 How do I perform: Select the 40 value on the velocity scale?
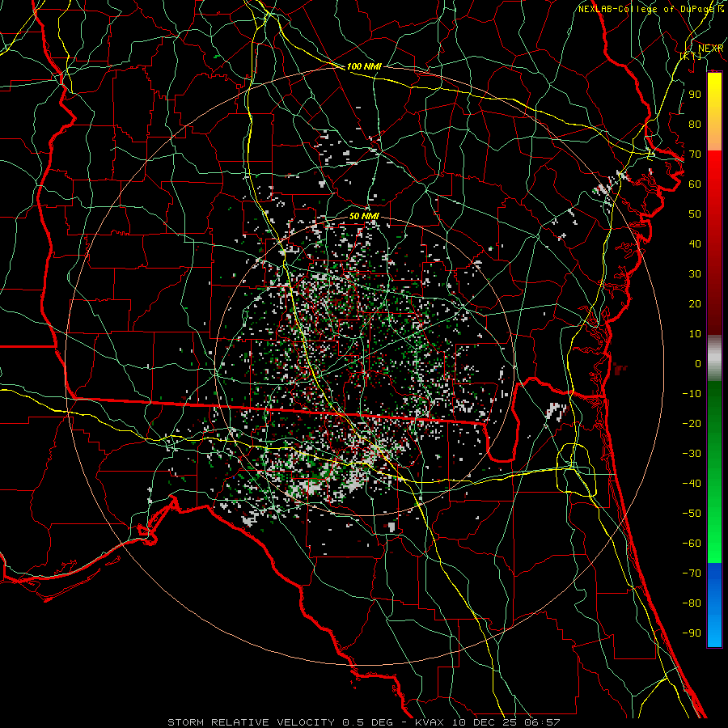pos(695,243)
